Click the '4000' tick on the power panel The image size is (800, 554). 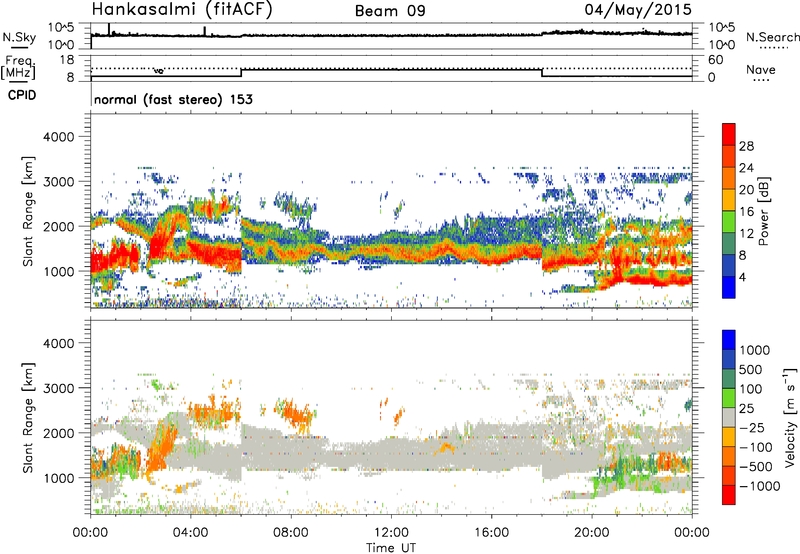pyautogui.click(x=58, y=137)
